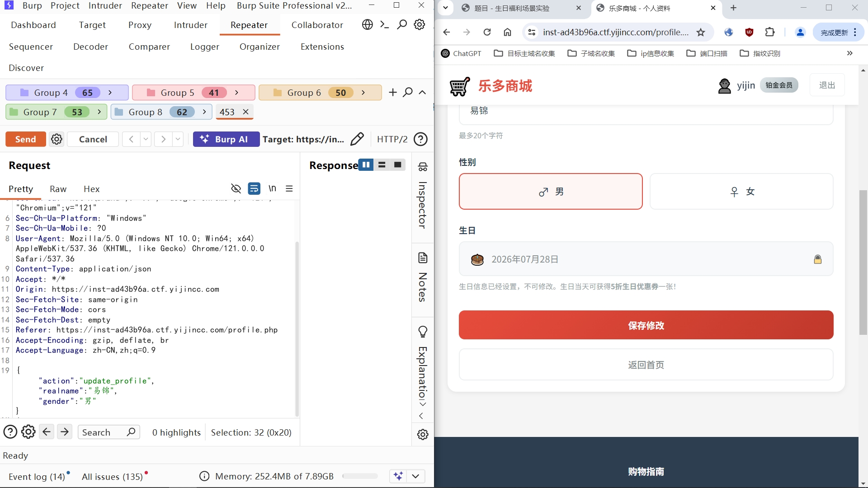This screenshot has height=488, width=868.
Task: Expand Group 6 tab chevron
Action: [363, 93]
